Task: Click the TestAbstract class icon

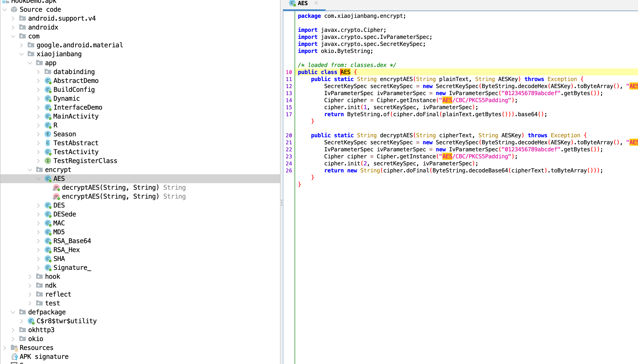Action: tap(48, 143)
